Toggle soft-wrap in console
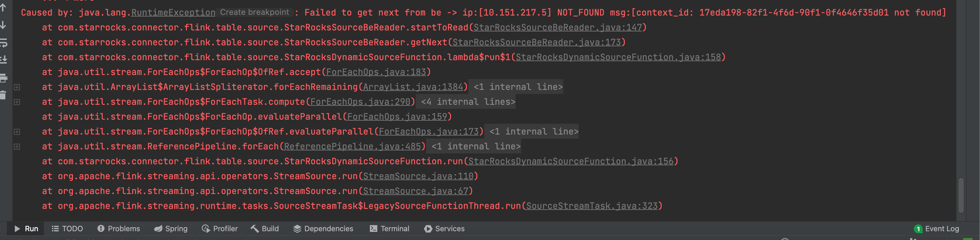Screen dimensions: 980x240 tap(3, 43)
